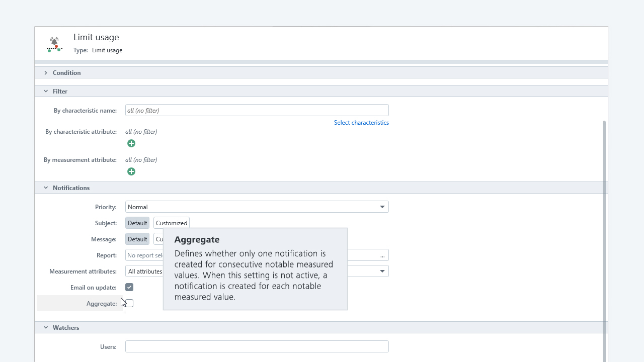This screenshot has height=362, width=644.
Task: Set Message to Default
Action: tap(137, 239)
